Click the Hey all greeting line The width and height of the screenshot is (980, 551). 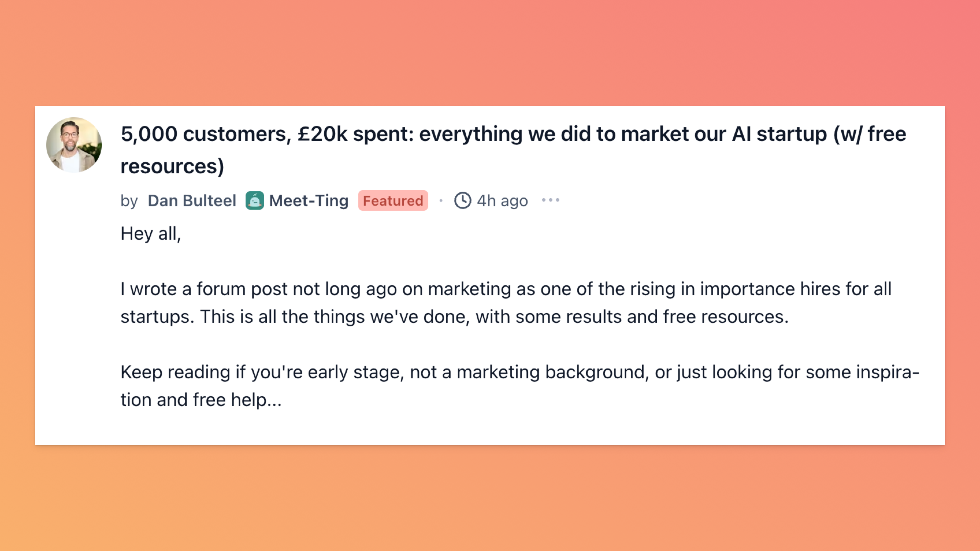coord(151,233)
